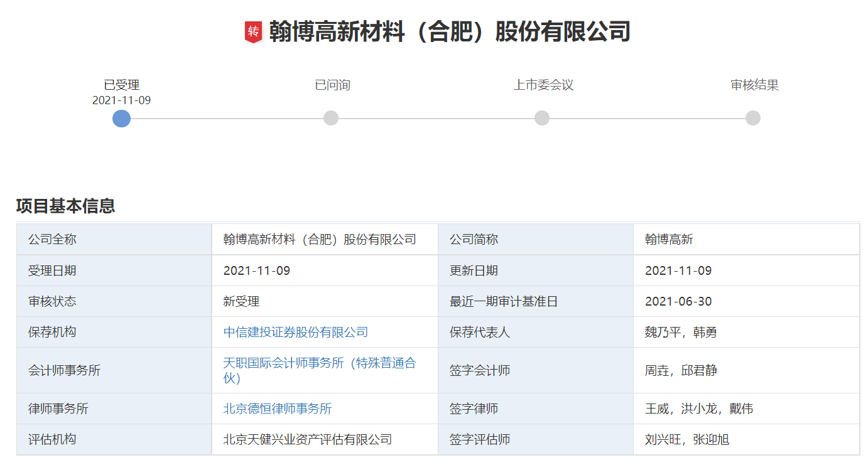Click the 保荐机构 label cell
The height and width of the screenshot is (465, 868).
(x=114, y=332)
